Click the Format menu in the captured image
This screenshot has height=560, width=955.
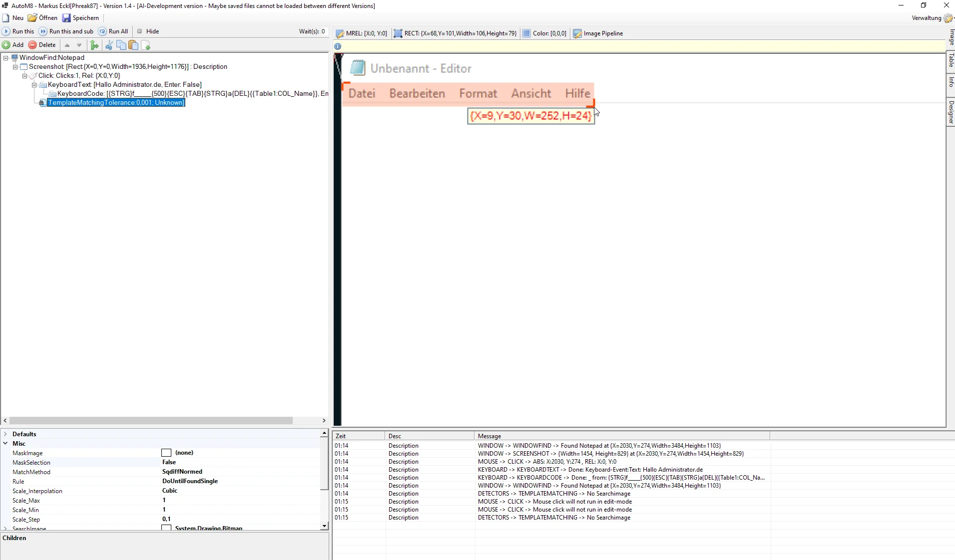click(478, 93)
